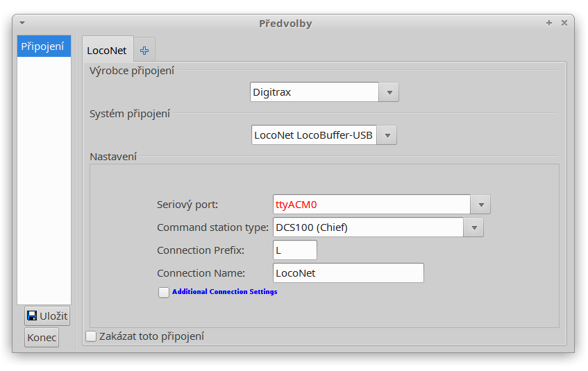Click into the Connection Prefix field
The width and height of the screenshot is (588, 371).
point(295,250)
